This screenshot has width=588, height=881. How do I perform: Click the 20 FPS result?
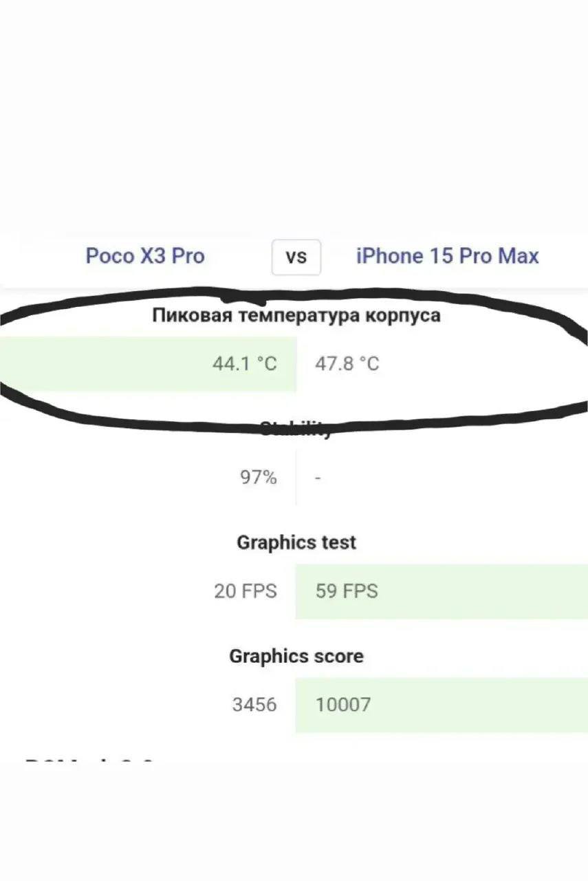tap(246, 591)
